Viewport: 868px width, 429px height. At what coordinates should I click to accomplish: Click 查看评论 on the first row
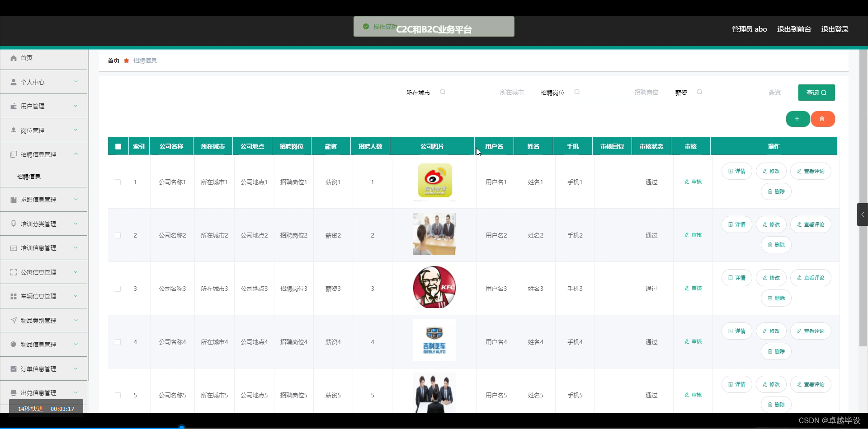pos(810,171)
